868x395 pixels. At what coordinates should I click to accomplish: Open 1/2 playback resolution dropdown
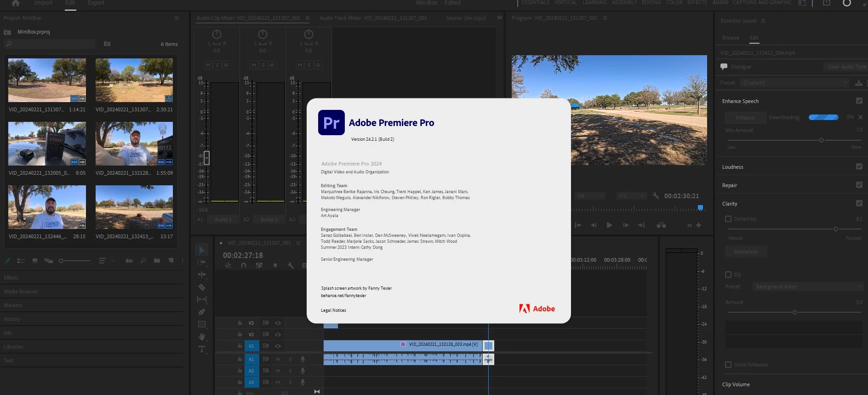pos(631,196)
